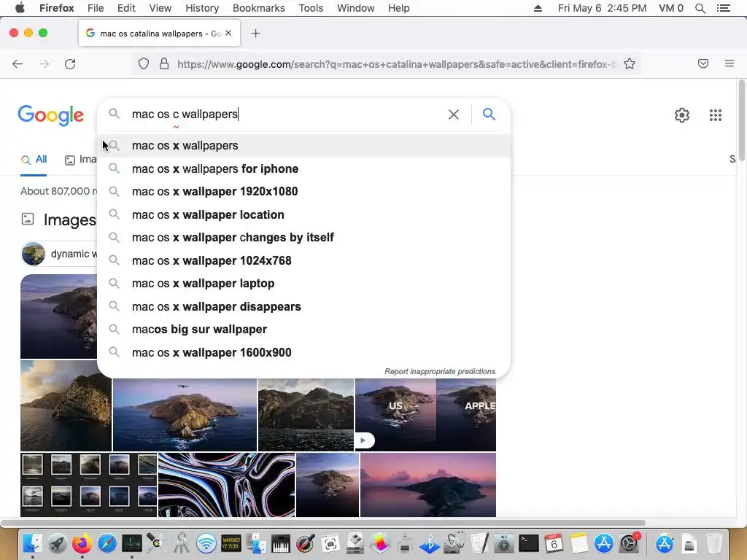Open the tracking protection shield icon

click(x=144, y=64)
